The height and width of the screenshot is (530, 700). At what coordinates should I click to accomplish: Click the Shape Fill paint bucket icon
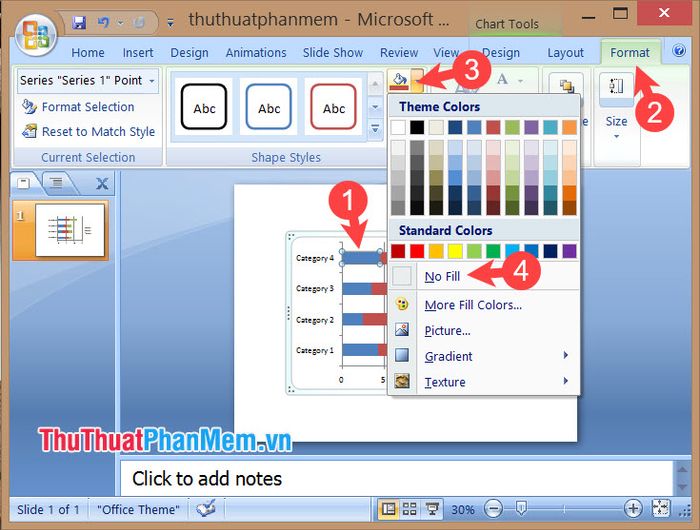click(x=399, y=80)
